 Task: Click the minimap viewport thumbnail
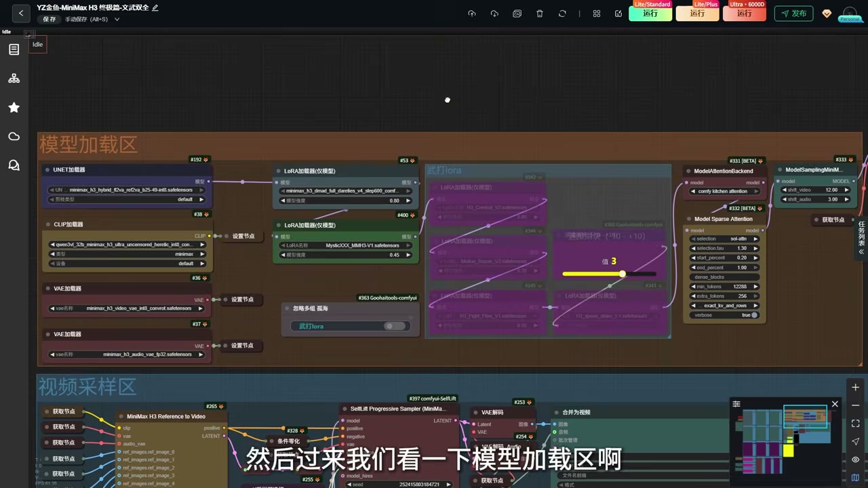805,415
